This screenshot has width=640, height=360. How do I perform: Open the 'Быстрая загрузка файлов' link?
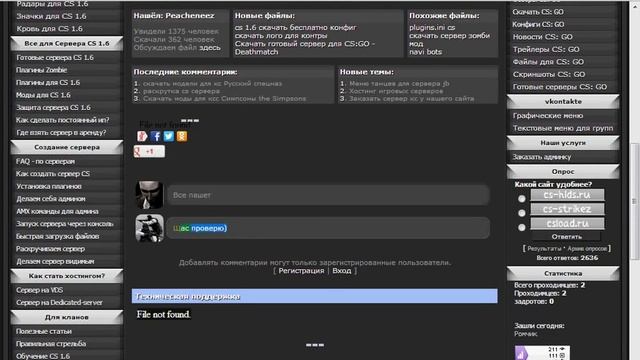(x=58, y=236)
